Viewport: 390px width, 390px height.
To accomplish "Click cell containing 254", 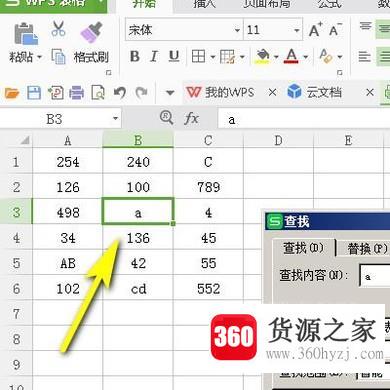I will coord(68,162).
